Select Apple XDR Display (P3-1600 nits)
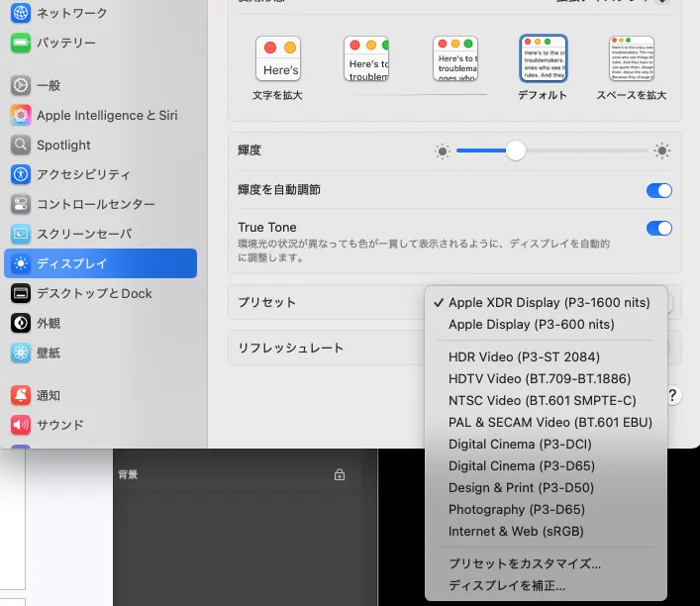This screenshot has height=606, width=700. pos(546,302)
